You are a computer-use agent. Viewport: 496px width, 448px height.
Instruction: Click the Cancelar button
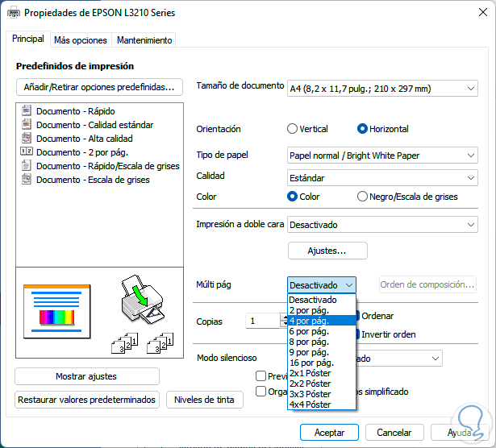[x=394, y=432]
